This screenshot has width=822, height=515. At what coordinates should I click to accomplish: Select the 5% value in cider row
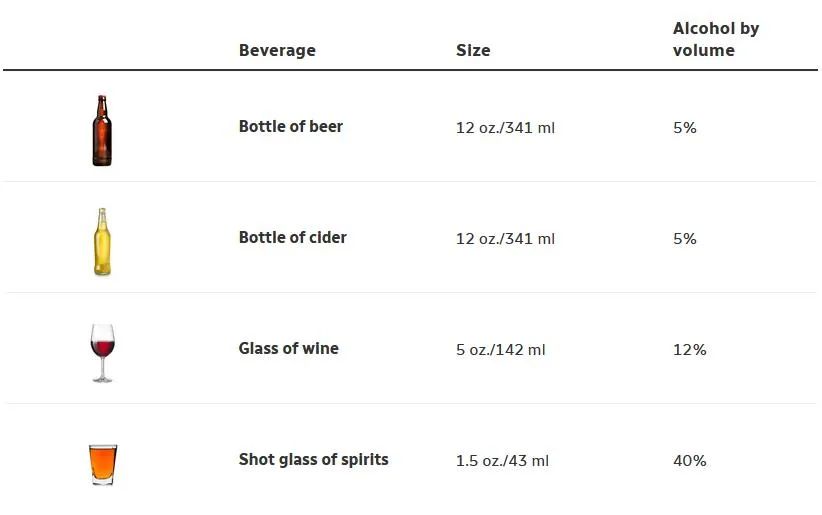685,239
